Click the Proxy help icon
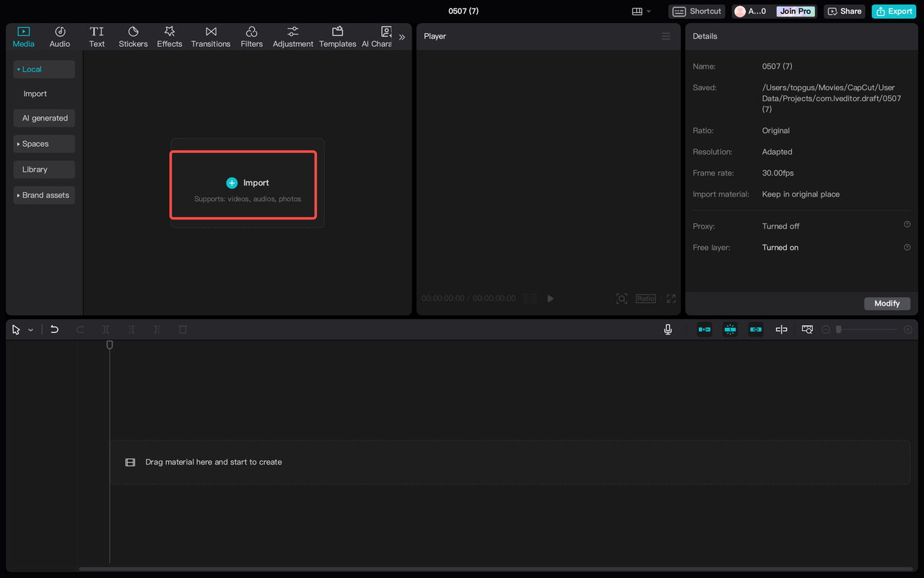924x578 pixels. click(907, 225)
